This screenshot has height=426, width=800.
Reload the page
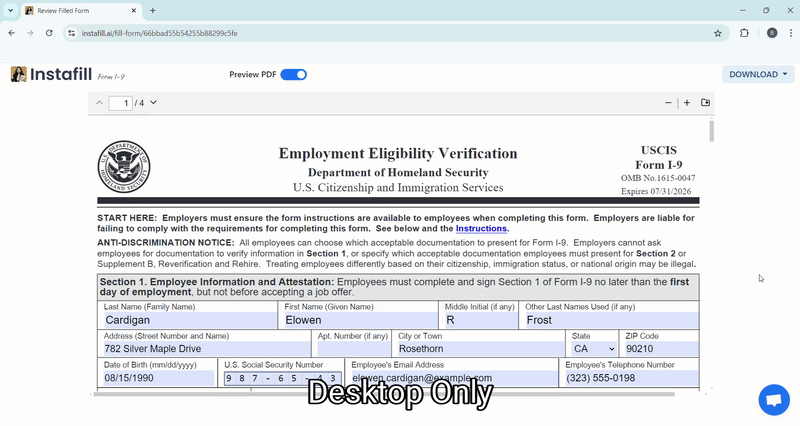tap(49, 33)
